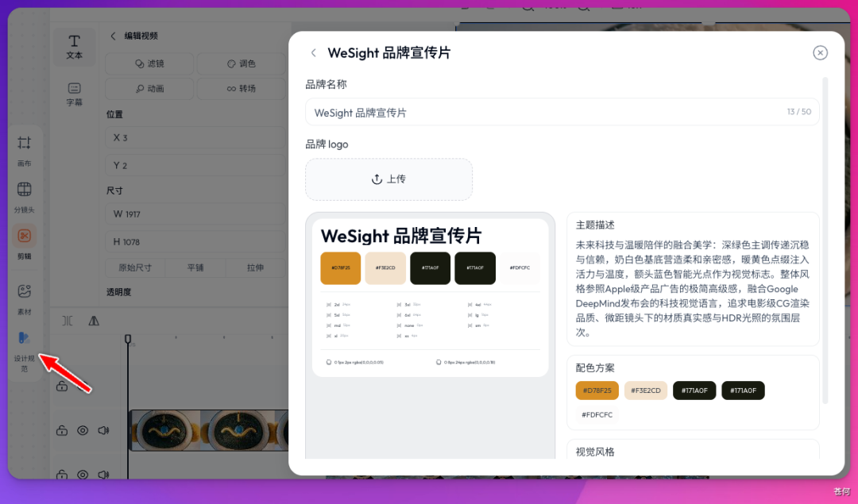This screenshot has height=504, width=858.
Task: Open the 字幕 subtitle tool
Action: 75,94
